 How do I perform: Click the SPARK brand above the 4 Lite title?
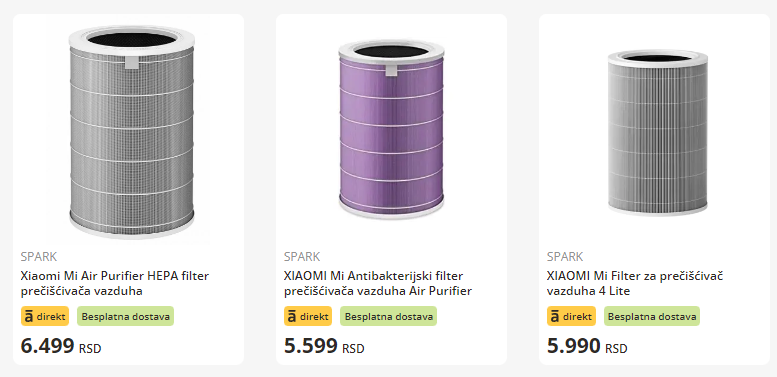pyautogui.click(x=565, y=257)
